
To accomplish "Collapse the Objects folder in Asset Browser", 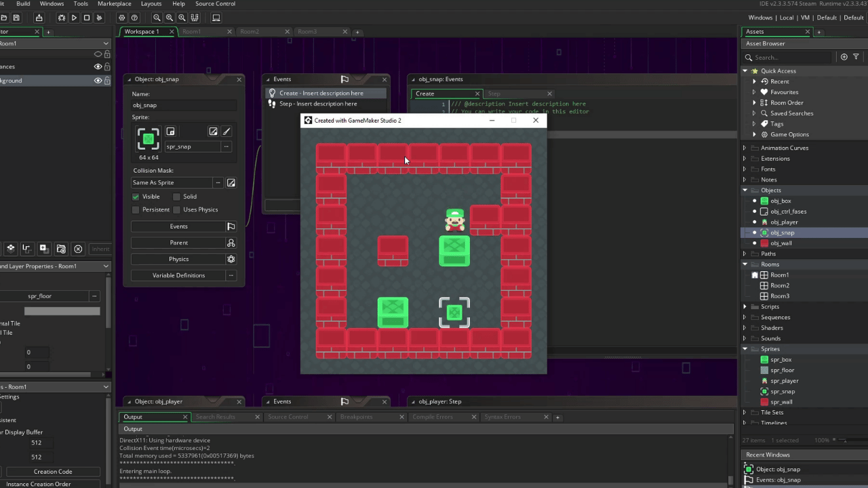I will [745, 190].
